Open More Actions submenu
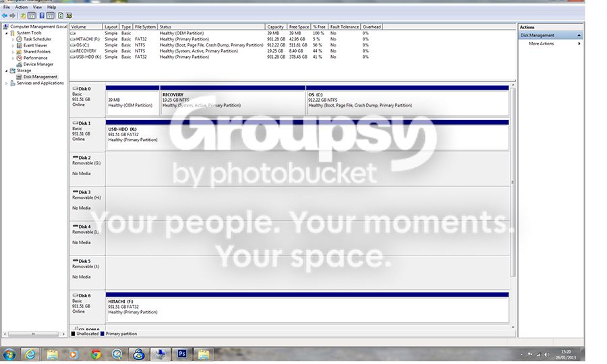Viewport: 607px width, 364px height. click(550, 44)
